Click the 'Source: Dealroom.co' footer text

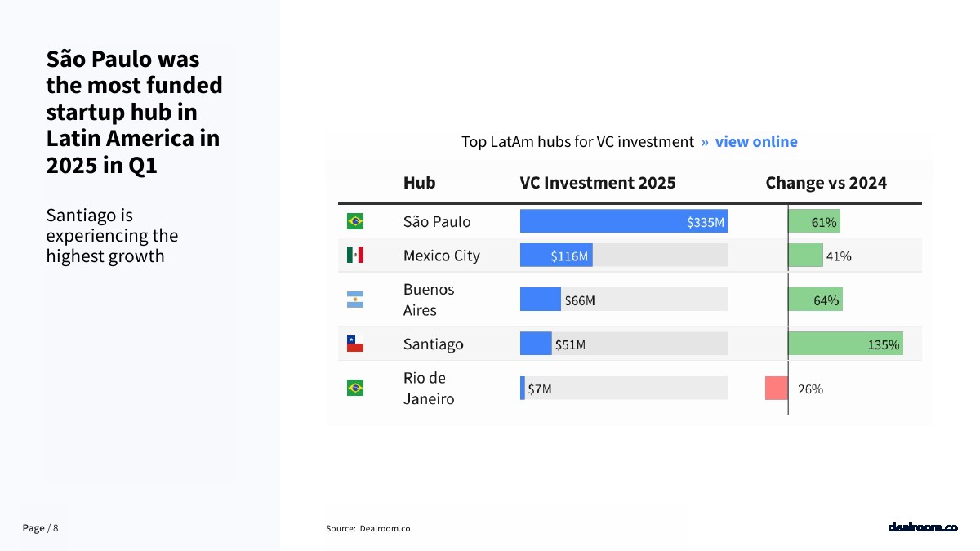(x=368, y=528)
